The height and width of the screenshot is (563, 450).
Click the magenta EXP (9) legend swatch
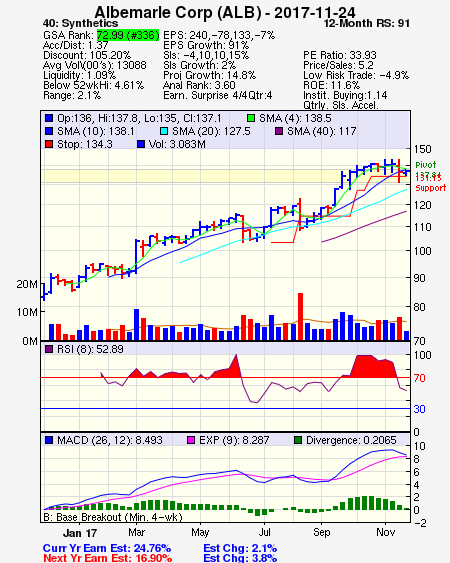tap(191, 440)
